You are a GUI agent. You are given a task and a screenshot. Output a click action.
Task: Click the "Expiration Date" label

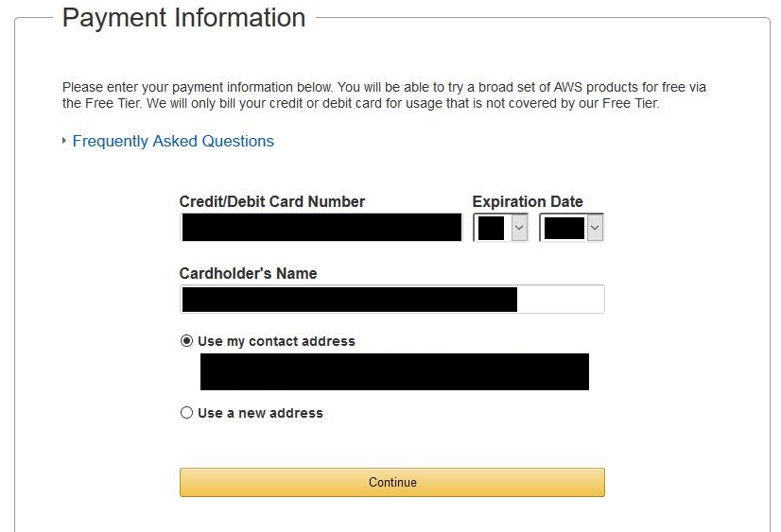point(527,201)
